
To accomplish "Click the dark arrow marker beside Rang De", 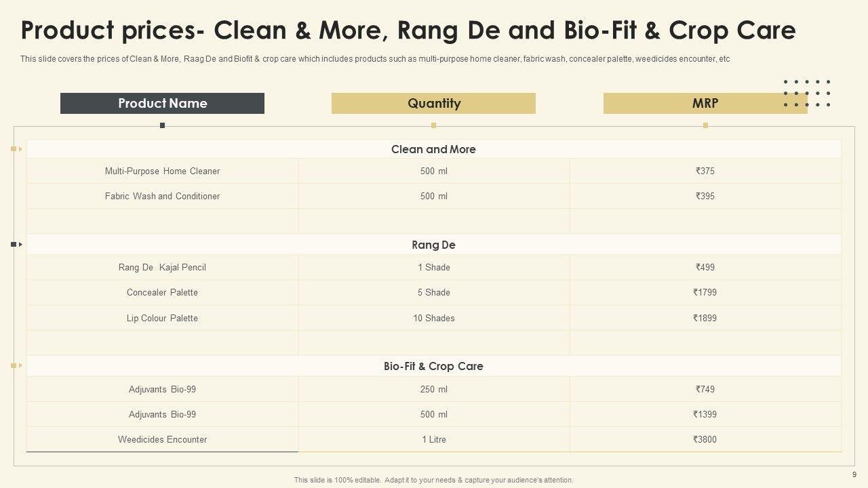I will pos(17,244).
